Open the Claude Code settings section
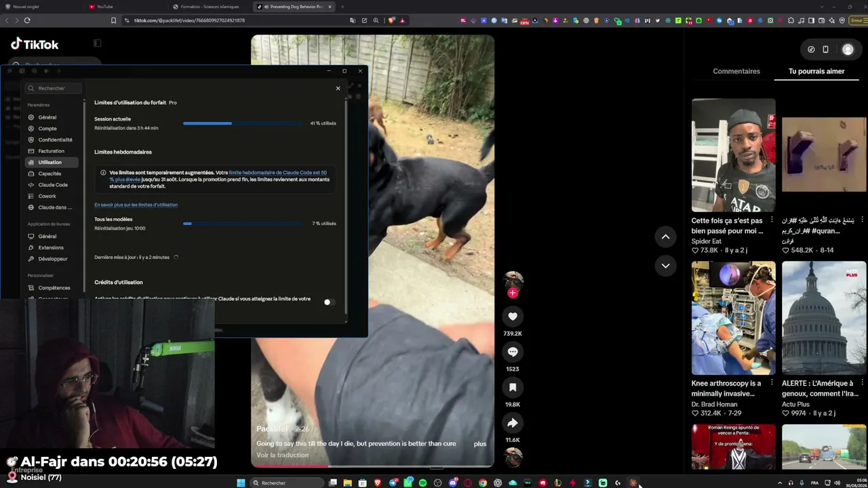The image size is (868, 488). (x=53, y=185)
